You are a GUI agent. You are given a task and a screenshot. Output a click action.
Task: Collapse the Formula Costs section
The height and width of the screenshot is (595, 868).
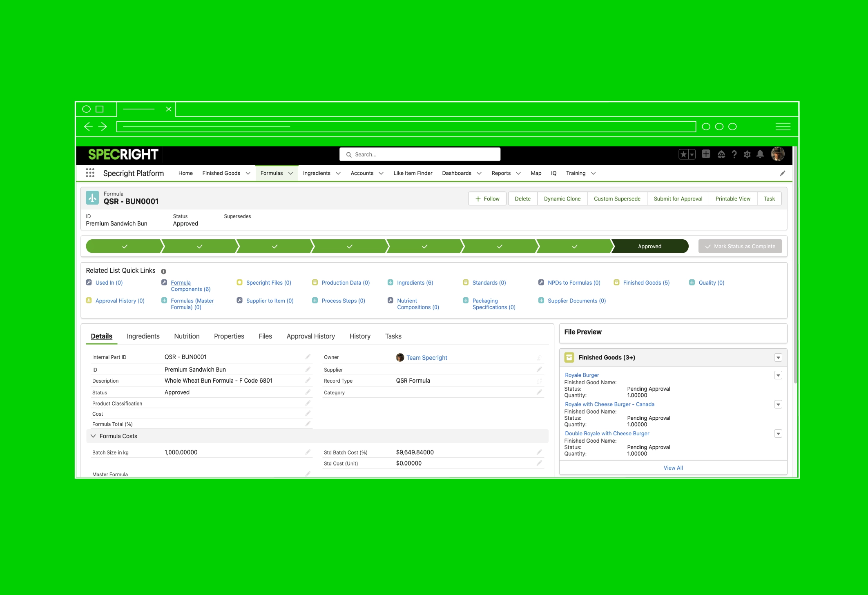coord(93,436)
